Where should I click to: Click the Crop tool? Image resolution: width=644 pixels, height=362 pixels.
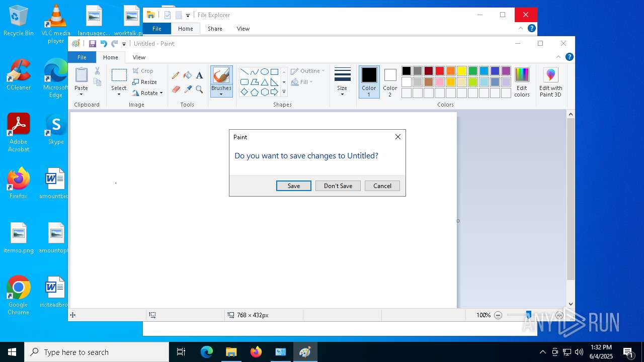pos(143,71)
